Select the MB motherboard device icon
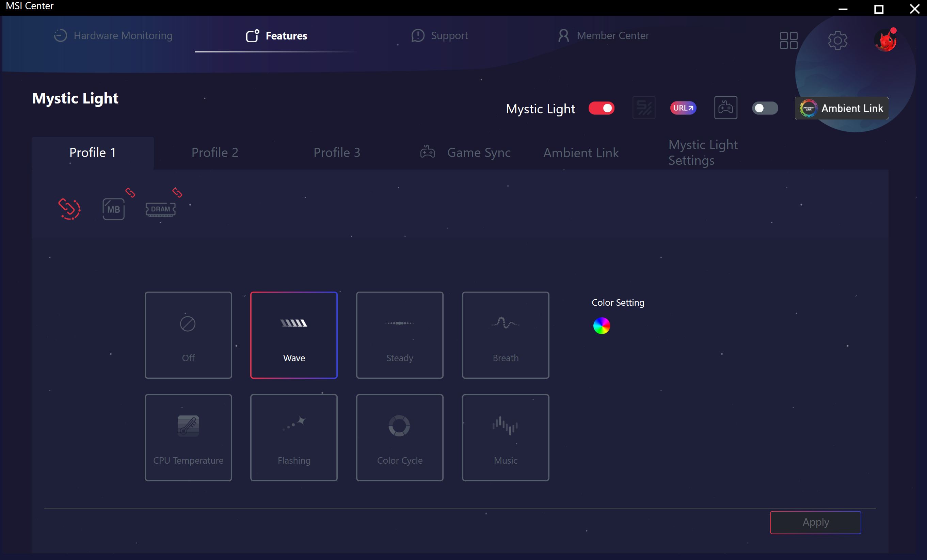 [x=113, y=209]
